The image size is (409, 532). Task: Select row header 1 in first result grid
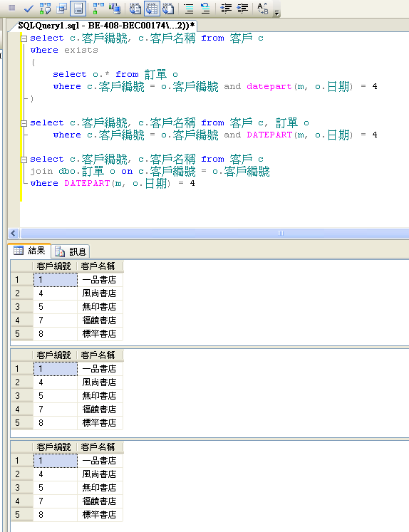click(21, 280)
